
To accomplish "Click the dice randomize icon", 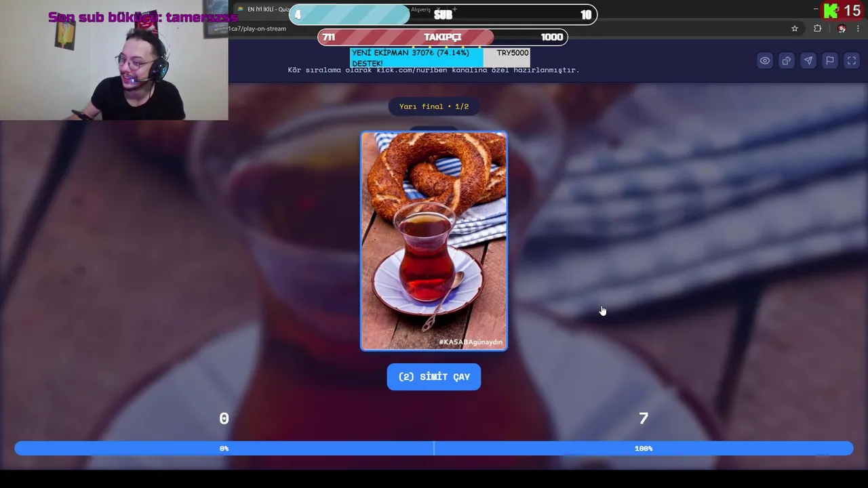I will pos(786,61).
